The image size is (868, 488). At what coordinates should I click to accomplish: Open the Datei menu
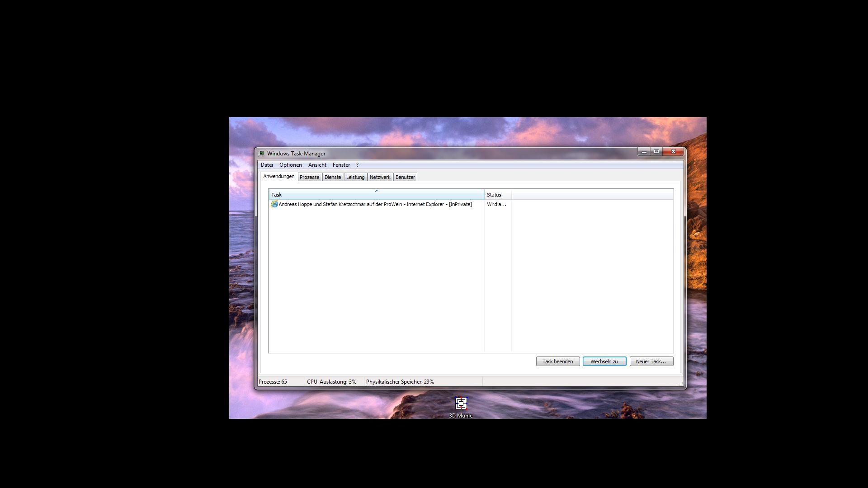click(267, 165)
